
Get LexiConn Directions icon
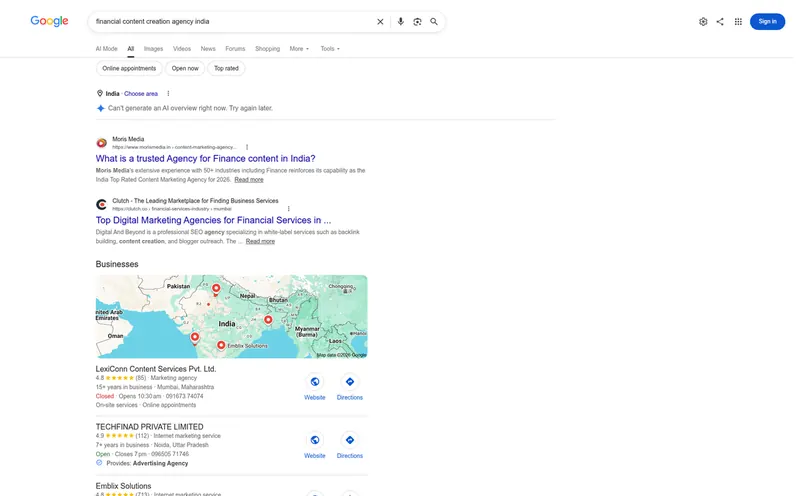[x=349, y=382]
